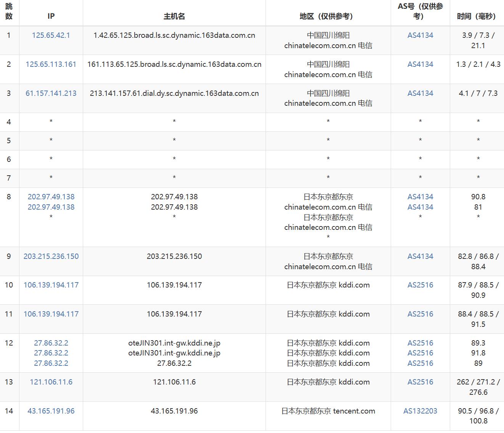
Task: Select the hostname cell 121.106.11.6
Action: [x=174, y=382]
